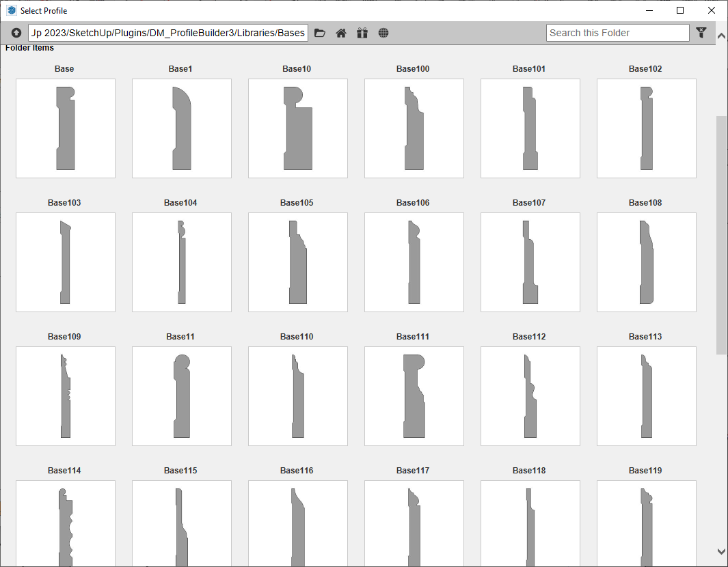The width and height of the screenshot is (728, 567).
Task: Clear the search with the filter funnel icon
Action: [701, 32]
